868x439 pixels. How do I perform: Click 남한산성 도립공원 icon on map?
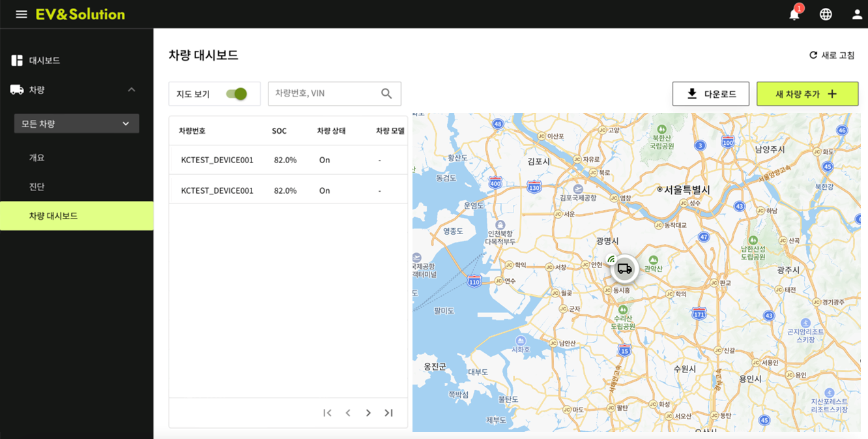tap(753, 240)
